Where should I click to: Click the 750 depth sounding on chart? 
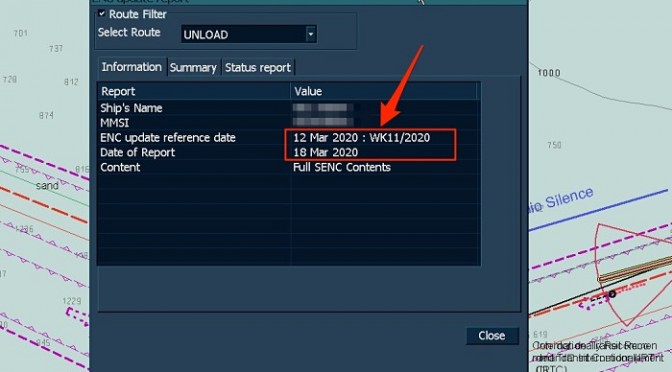click(554, 145)
